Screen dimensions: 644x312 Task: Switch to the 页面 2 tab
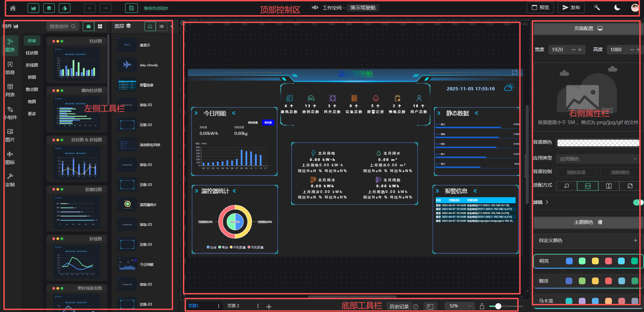[x=233, y=306]
